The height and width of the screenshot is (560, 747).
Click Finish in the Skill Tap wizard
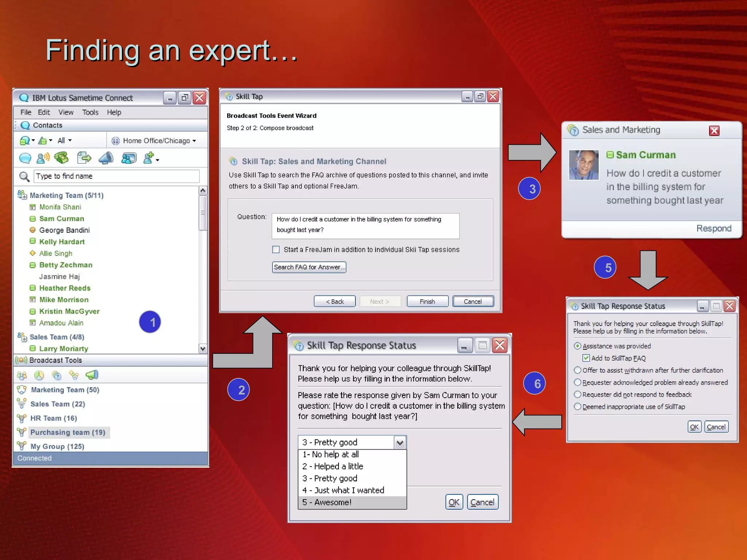[427, 302]
